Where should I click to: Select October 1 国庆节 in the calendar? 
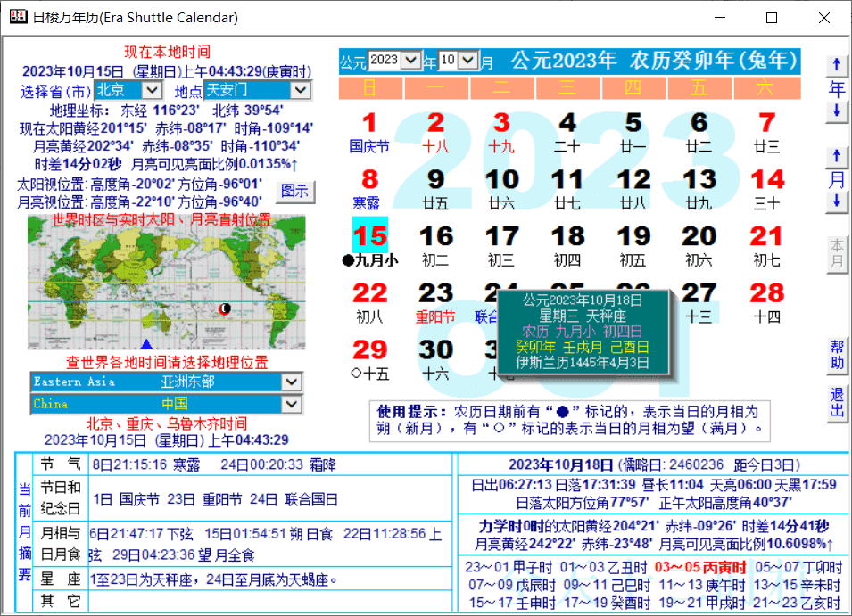point(369,129)
